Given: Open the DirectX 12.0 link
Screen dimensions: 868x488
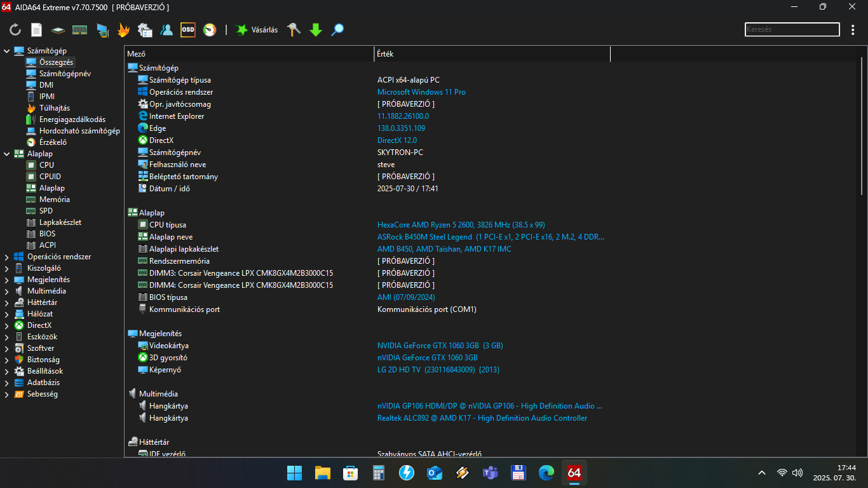Looking at the screenshot, I should tap(397, 140).
